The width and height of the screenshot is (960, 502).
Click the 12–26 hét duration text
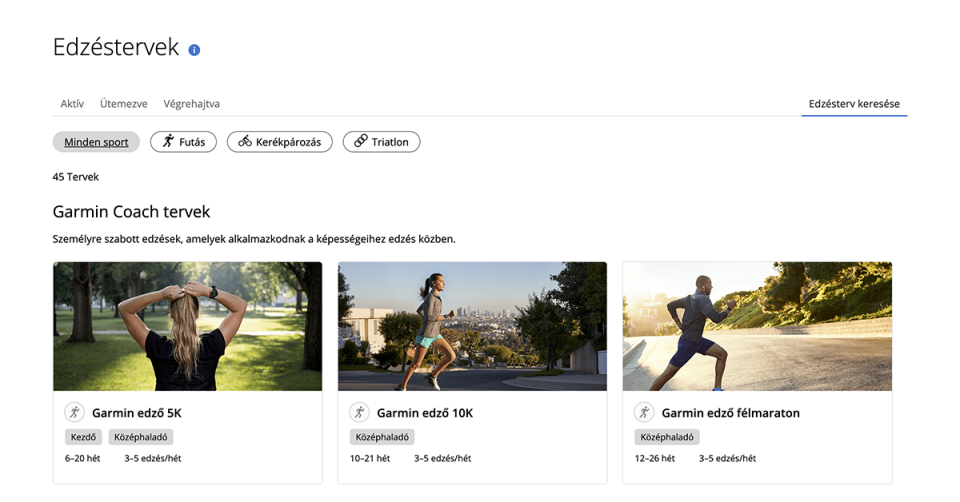coord(654,458)
